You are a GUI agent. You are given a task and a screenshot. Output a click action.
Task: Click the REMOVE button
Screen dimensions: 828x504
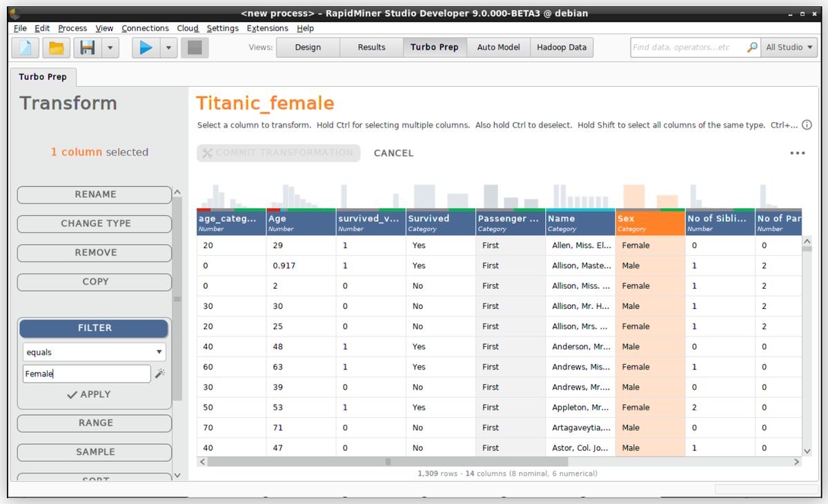click(x=95, y=252)
